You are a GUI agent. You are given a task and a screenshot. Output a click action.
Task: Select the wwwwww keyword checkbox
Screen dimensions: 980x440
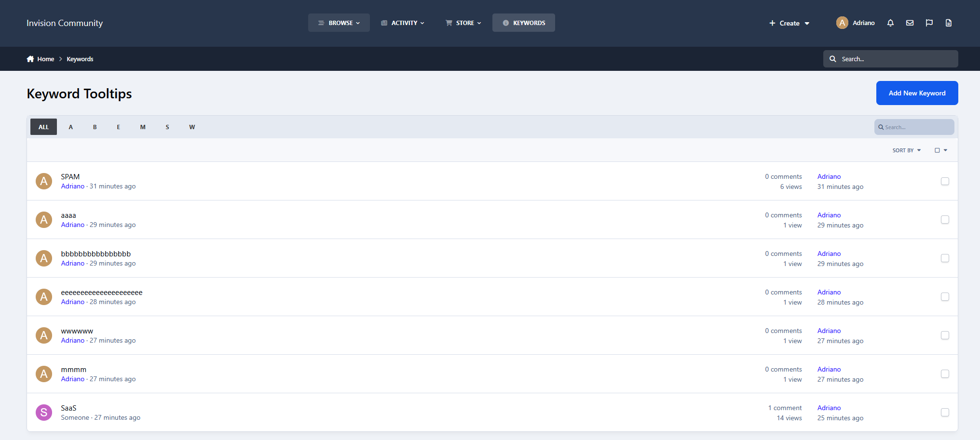[x=945, y=335]
